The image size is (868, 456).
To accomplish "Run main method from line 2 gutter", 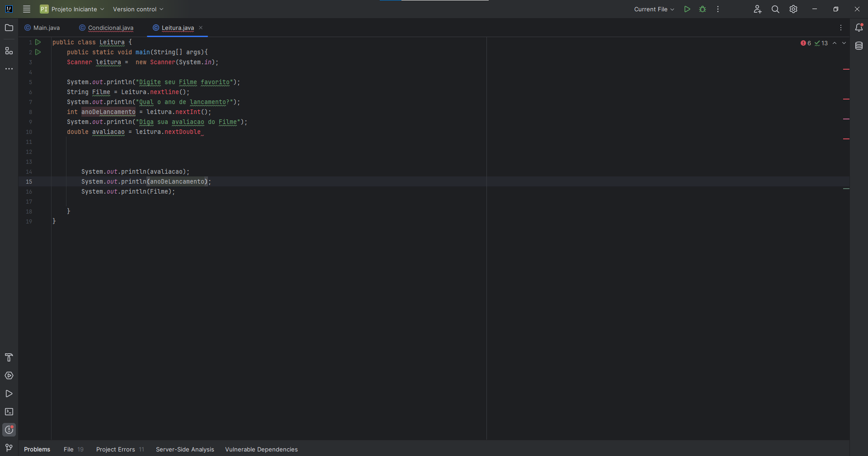I will (x=38, y=52).
